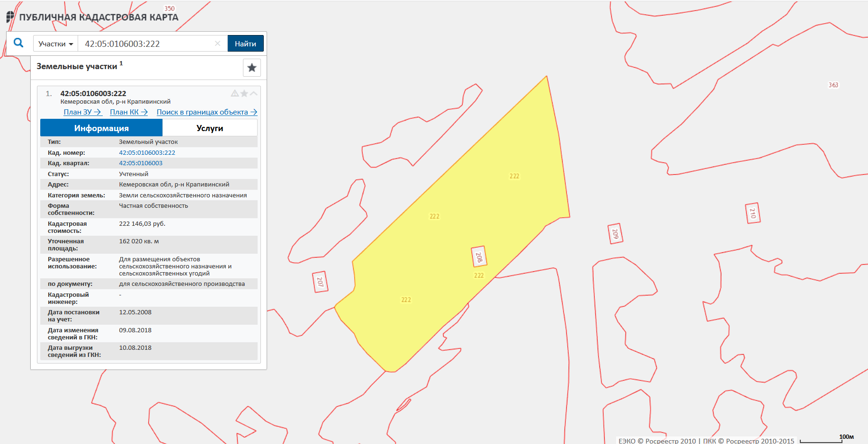Click the cadastral number search input field
The width and height of the screenshot is (868, 444).
click(x=147, y=44)
